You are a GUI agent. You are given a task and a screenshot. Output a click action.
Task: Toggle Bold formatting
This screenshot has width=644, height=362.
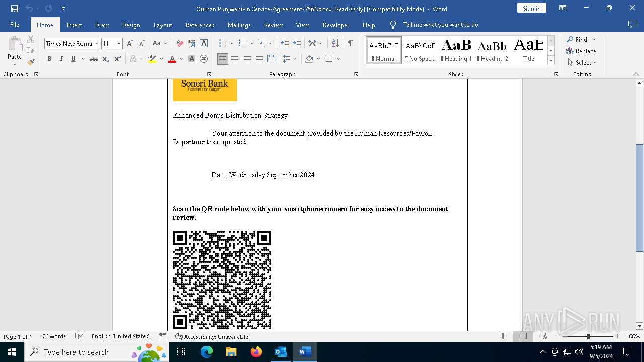point(49,59)
